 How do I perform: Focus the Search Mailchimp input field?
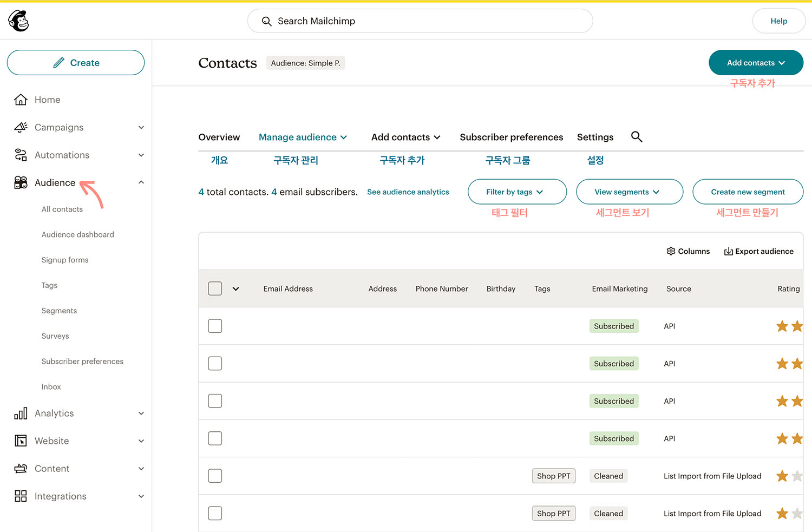coord(420,21)
